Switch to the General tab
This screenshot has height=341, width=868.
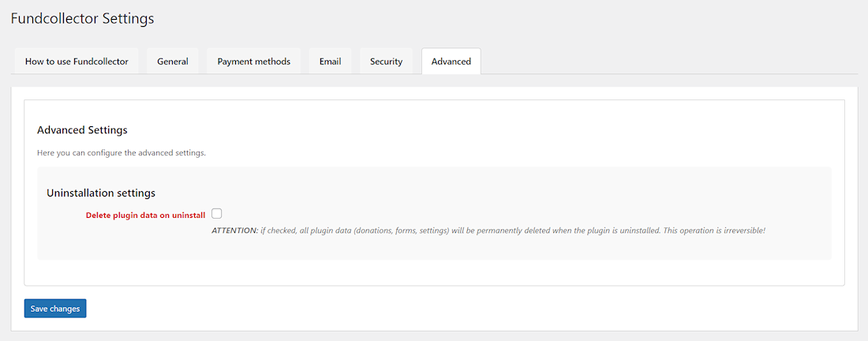click(172, 62)
